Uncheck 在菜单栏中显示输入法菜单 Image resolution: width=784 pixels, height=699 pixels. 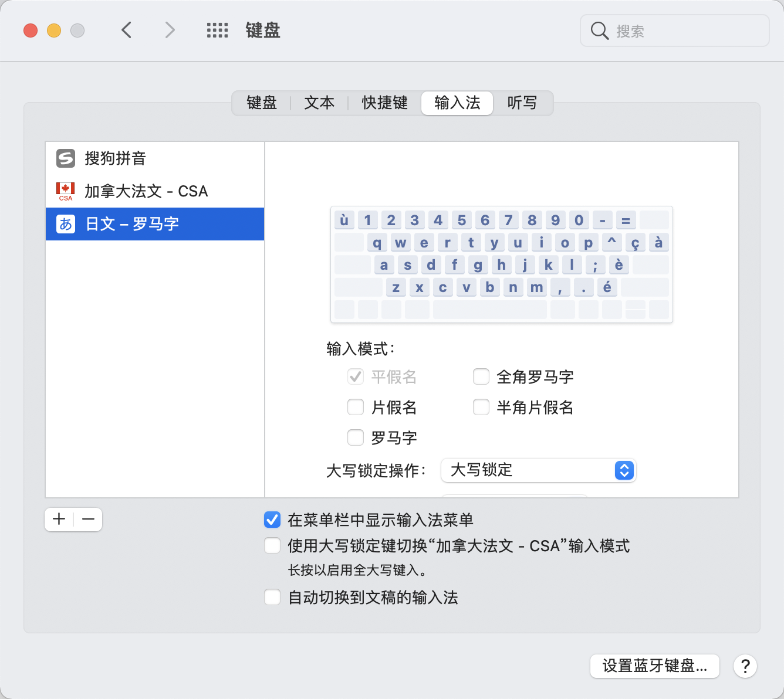(x=272, y=520)
